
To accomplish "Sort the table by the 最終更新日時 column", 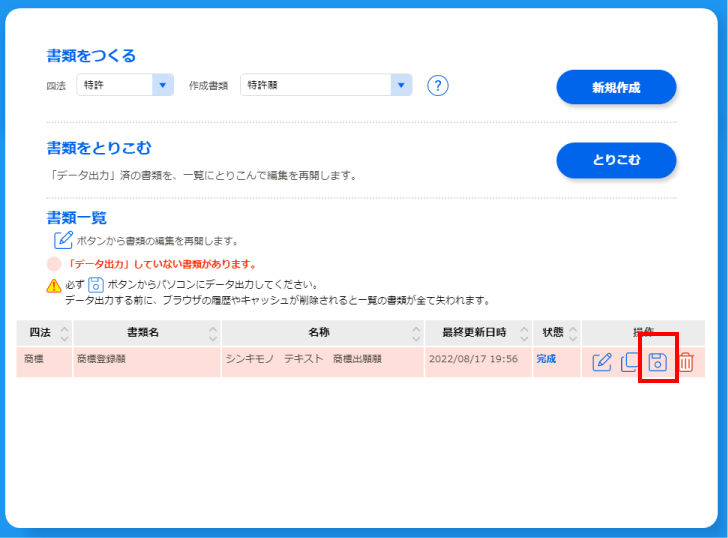I will (524, 333).
